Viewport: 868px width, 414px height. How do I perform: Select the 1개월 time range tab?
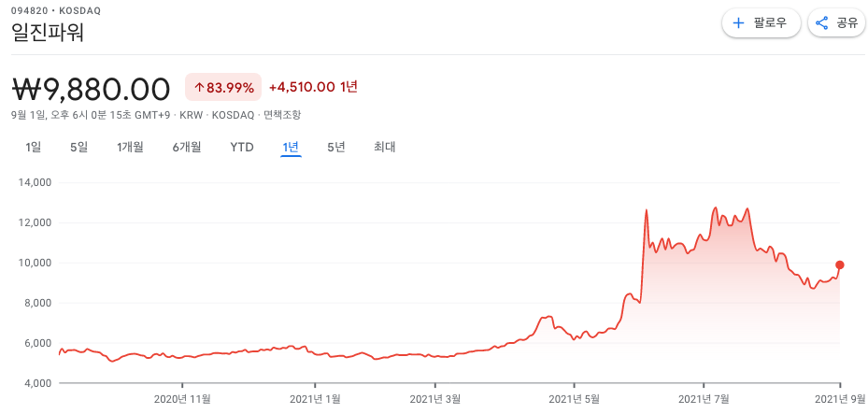130,148
